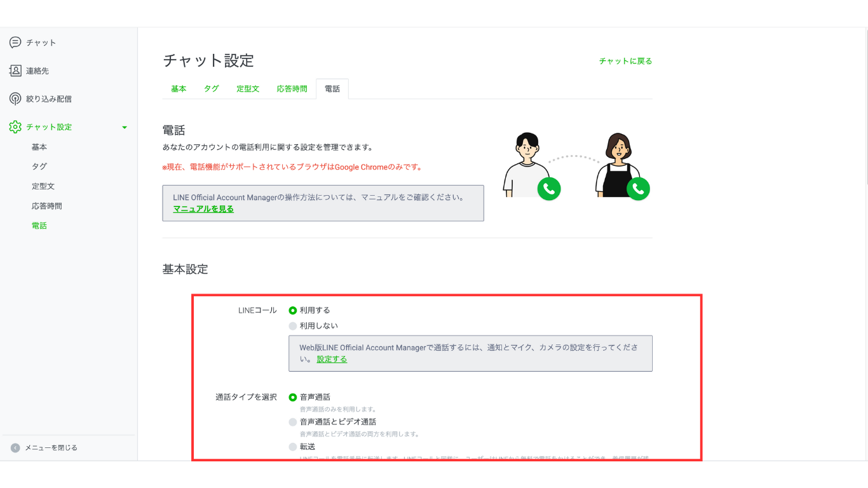Click the LINEコール setting label
The width and height of the screenshot is (868, 488).
257,311
